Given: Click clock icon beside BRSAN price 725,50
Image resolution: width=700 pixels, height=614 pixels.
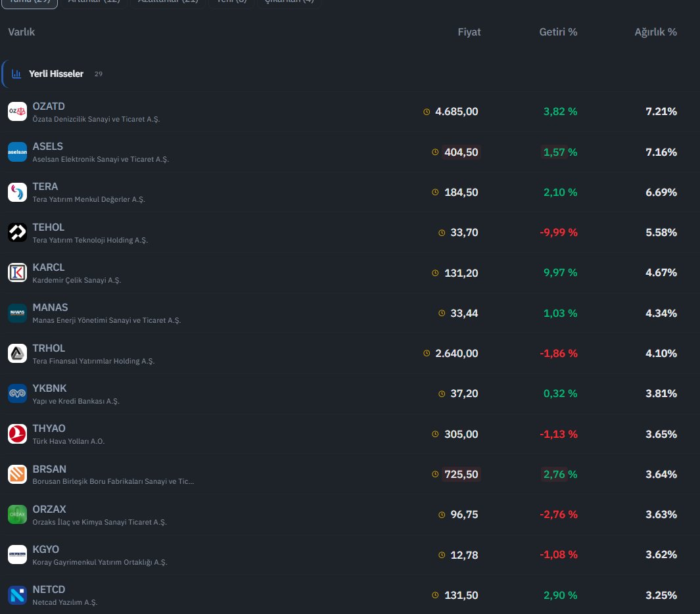Looking at the screenshot, I should [x=435, y=474].
